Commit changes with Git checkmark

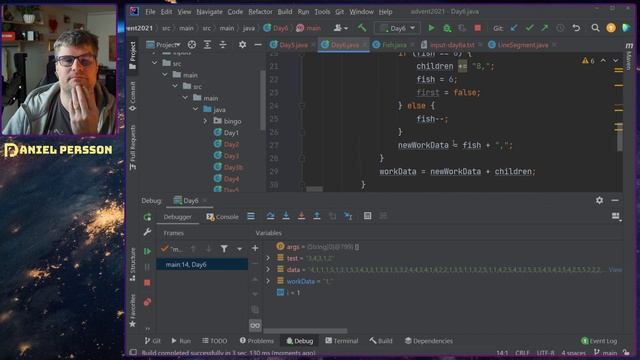click(x=529, y=28)
